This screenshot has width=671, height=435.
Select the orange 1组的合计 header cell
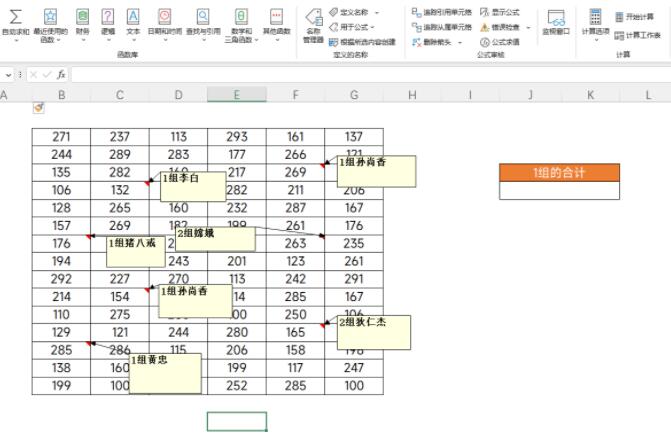click(x=559, y=172)
